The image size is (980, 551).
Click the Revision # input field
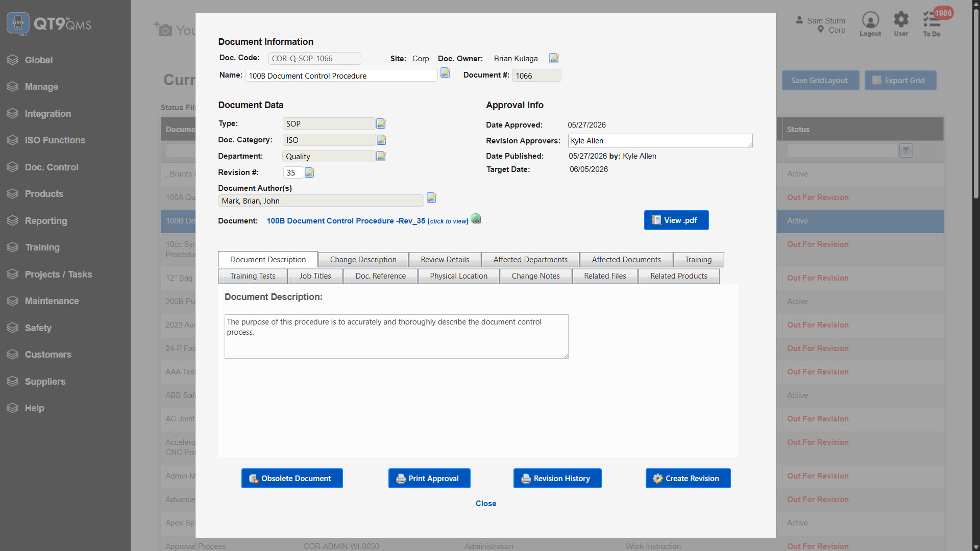pyautogui.click(x=293, y=172)
